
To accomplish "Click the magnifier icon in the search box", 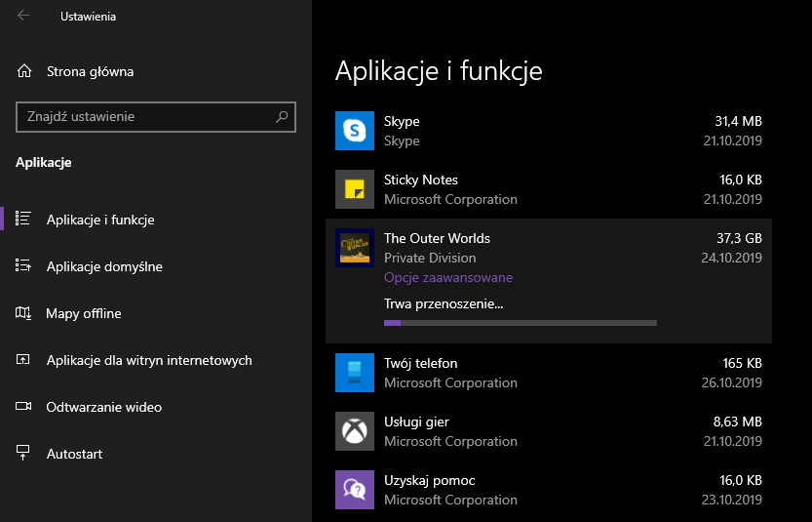I will (x=282, y=117).
